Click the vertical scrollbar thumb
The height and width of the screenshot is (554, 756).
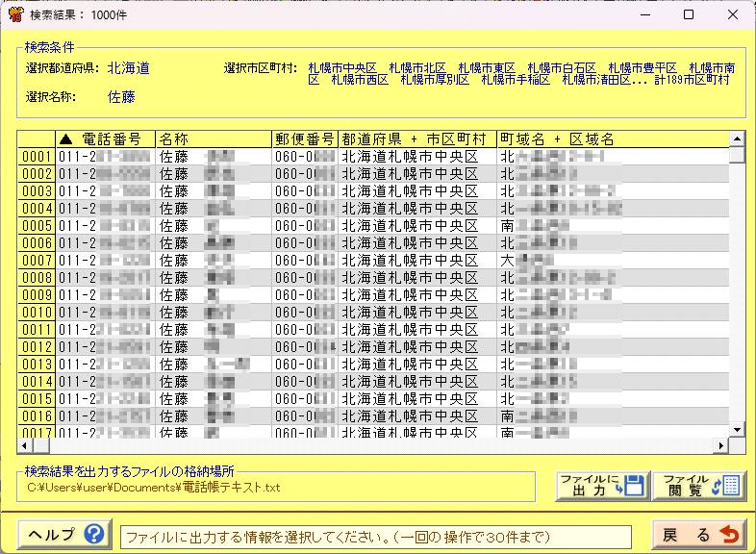click(x=737, y=155)
